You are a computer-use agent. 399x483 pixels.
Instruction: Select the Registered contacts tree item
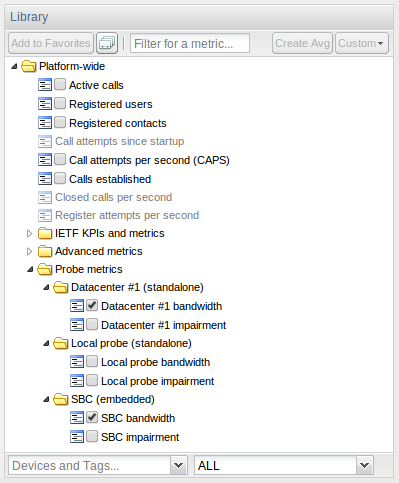click(117, 123)
